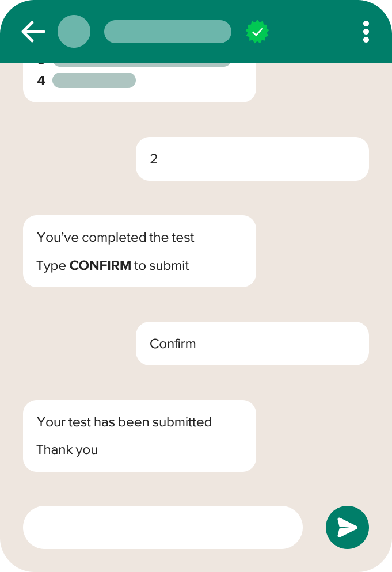Tap the bold CONFIRM keyword in message
Screen dimensions: 392x572
click(x=100, y=266)
